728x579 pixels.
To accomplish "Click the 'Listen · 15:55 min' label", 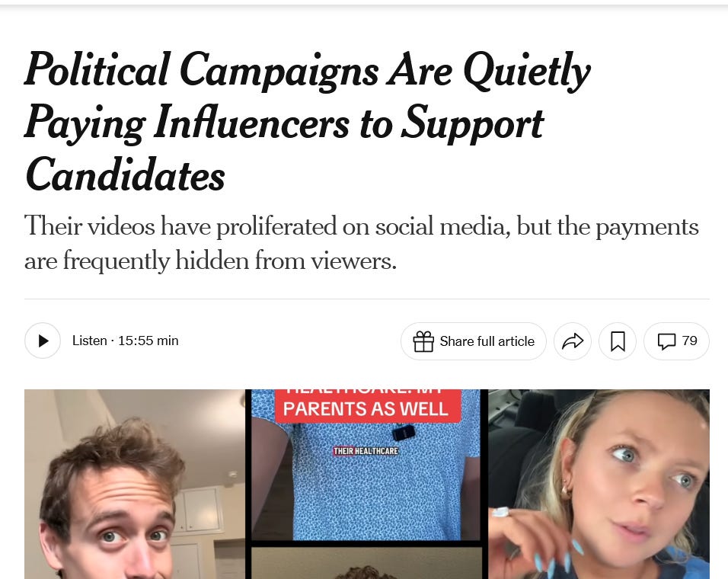I will 125,341.
